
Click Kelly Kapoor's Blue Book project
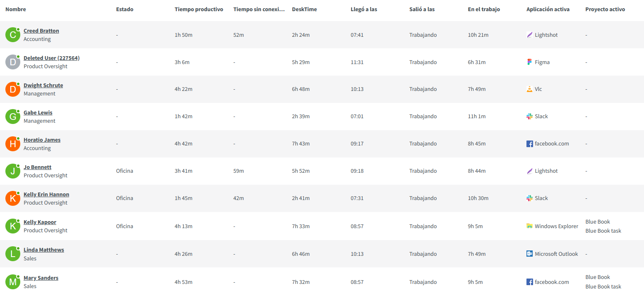[598, 222]
